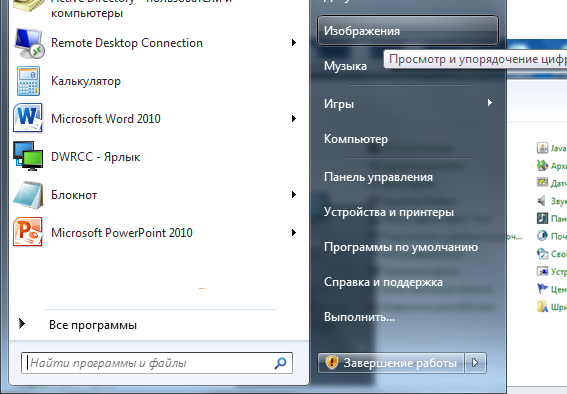Launch the Microsoft PowerPoint 2010 icon

pyautogui.click(x=28, y=232)
